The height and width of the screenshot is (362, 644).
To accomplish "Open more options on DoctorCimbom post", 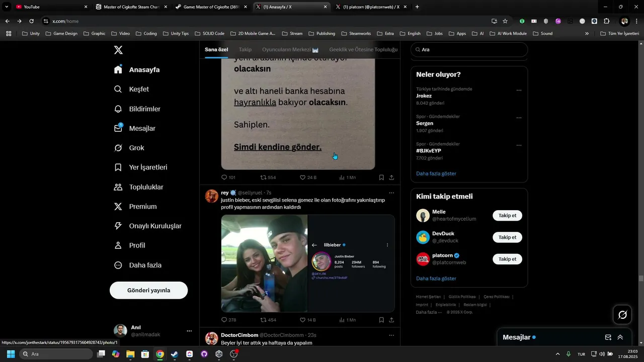I will tap(391, 335).
